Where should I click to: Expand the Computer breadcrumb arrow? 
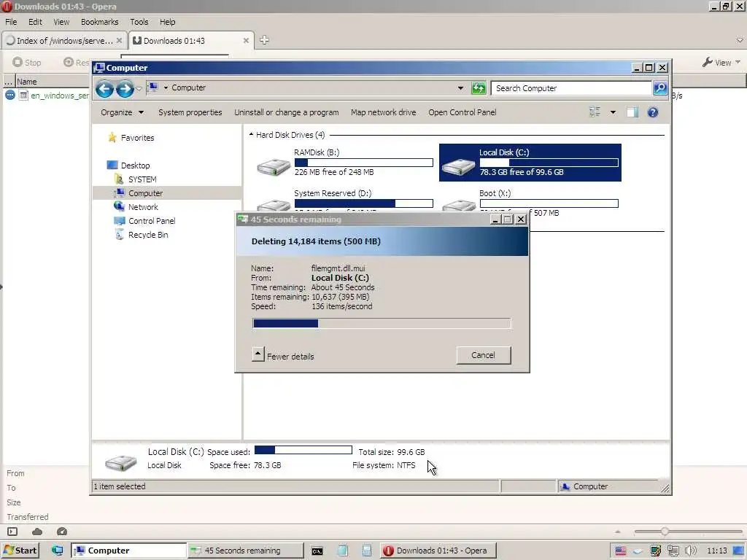coord(166,87)
